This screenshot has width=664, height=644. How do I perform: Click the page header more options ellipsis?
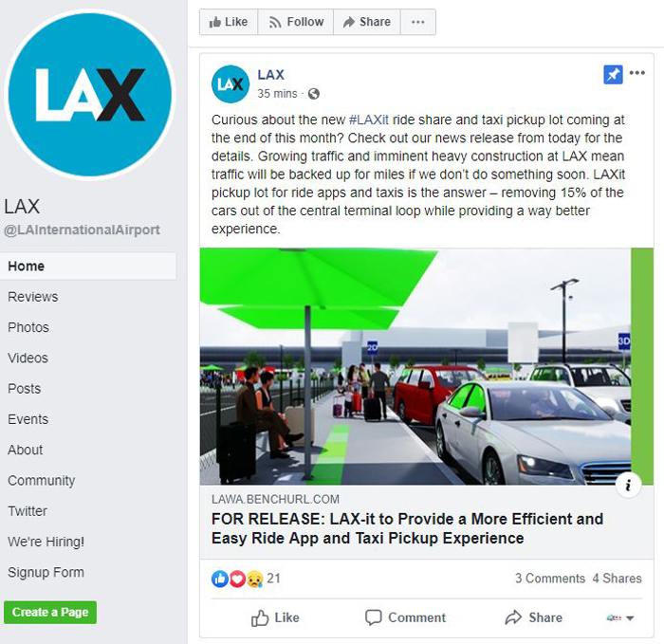point(418,22)
